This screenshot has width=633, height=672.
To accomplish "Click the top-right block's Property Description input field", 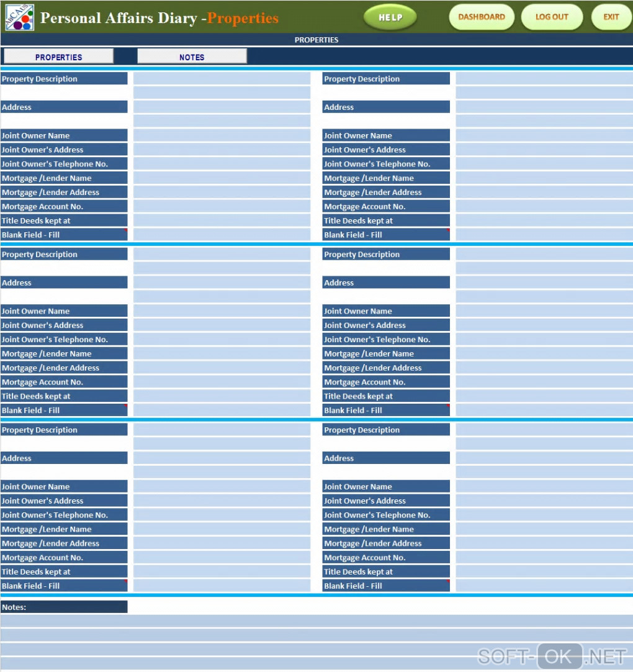I will tap(544, 78).
